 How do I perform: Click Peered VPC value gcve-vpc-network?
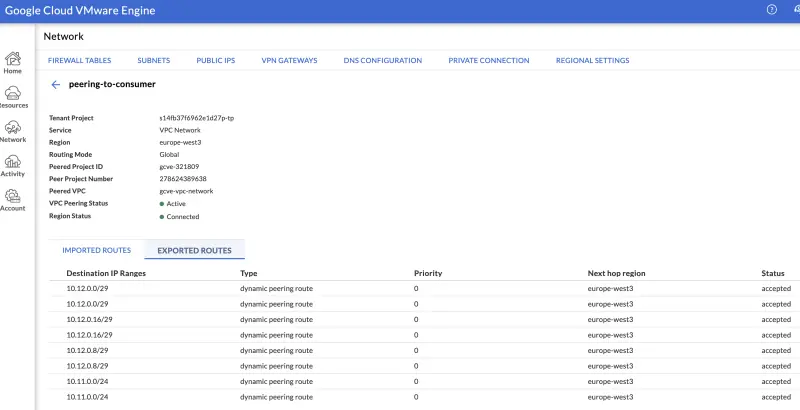(x=186, y=191)
